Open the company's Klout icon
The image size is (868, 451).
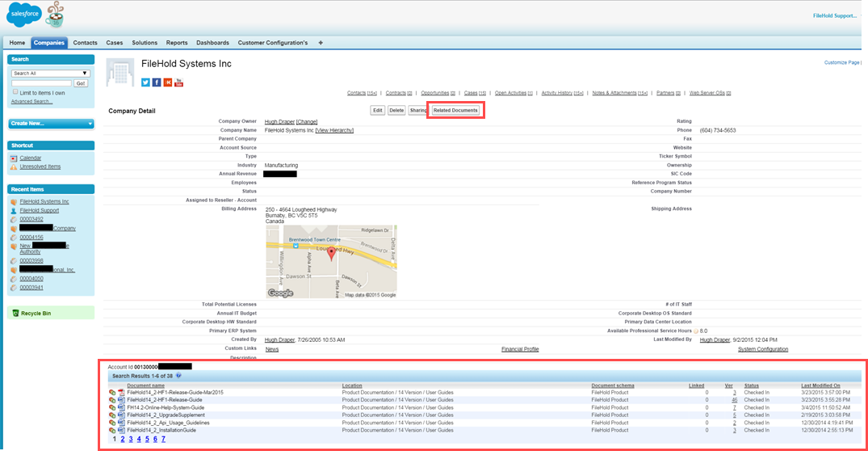coord(168,82)
